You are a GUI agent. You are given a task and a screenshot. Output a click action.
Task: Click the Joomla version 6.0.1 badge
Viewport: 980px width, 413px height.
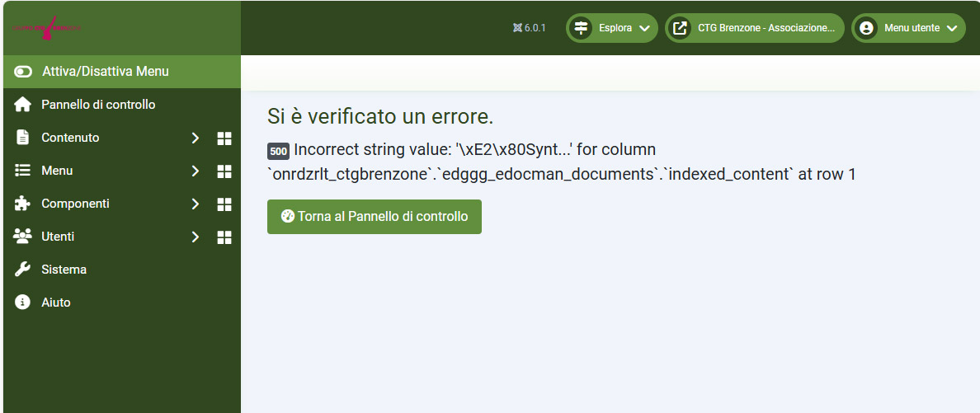coord(530,28)
